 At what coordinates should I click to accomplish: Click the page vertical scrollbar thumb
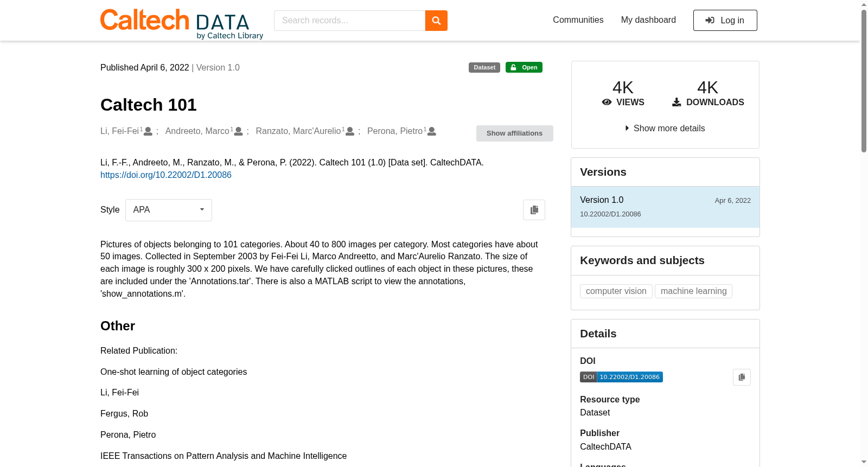(x=864, y=81)
